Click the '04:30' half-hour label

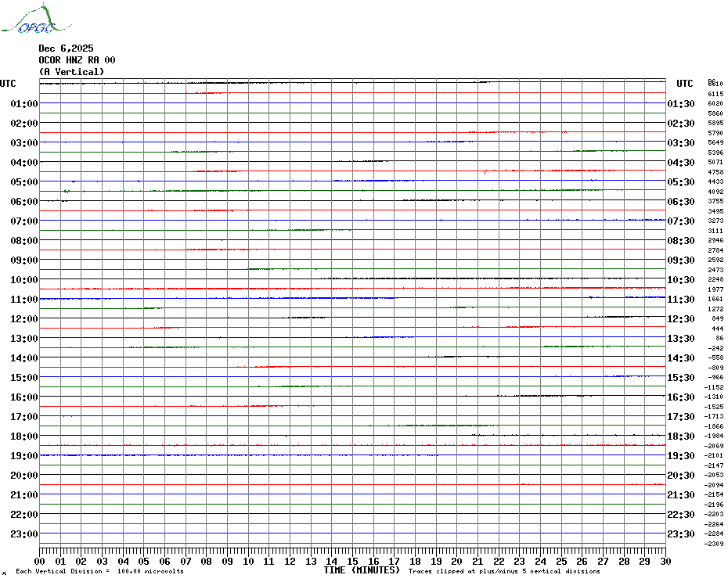coord(681,163)
